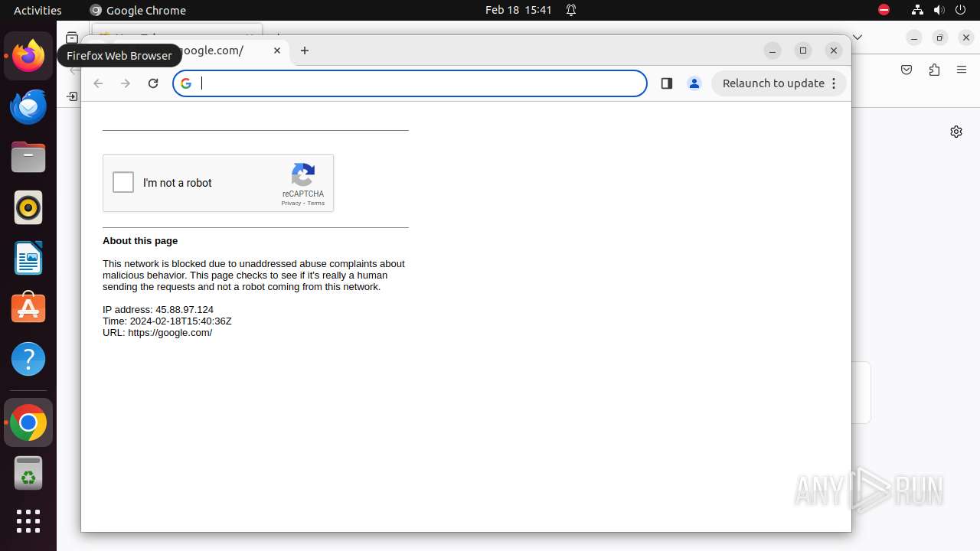Go back in Chrome
The width and height of the screenshot is (980, 551).
(x=98, y=83)
